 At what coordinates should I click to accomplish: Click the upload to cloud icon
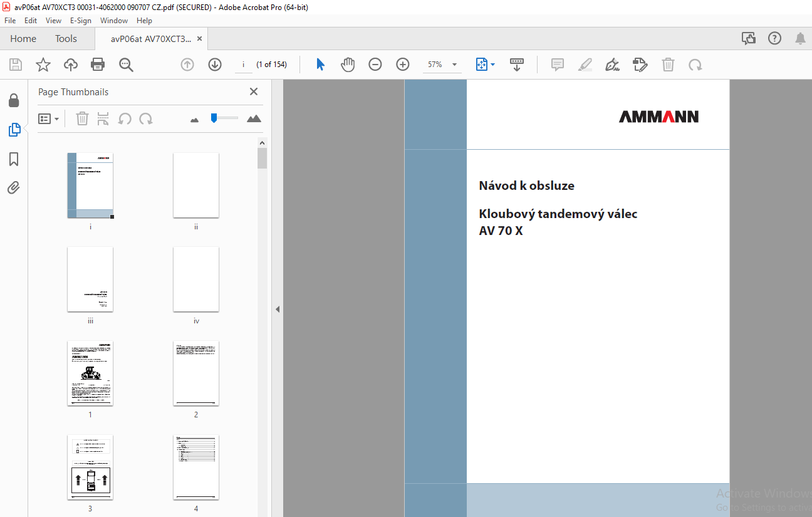point(71,65)
